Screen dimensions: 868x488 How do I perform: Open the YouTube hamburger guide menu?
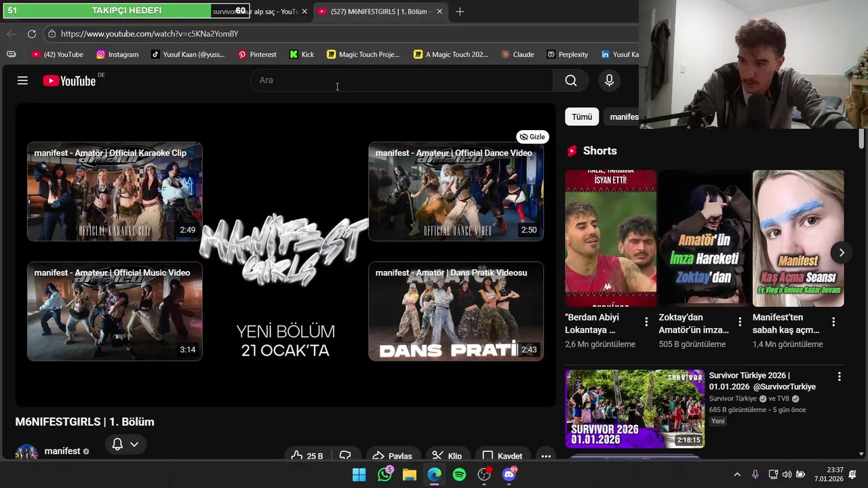pos(22,81)
